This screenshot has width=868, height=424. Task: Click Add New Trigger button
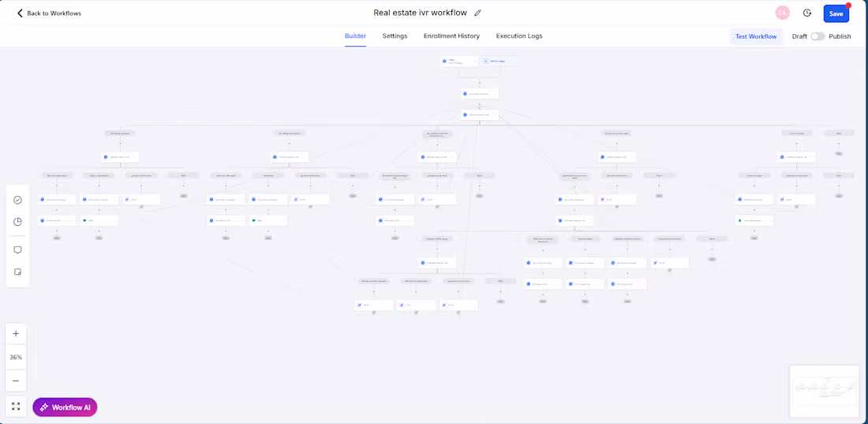coord(499,61)
